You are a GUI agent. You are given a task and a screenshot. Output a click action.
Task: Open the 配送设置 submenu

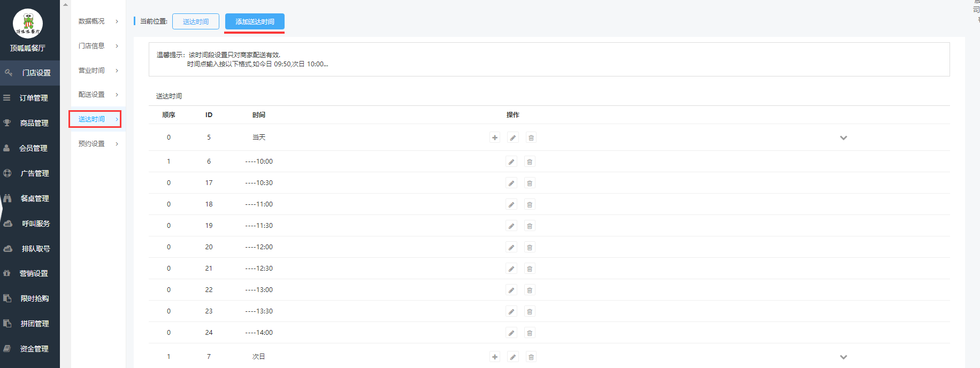(x=98, y=95)
